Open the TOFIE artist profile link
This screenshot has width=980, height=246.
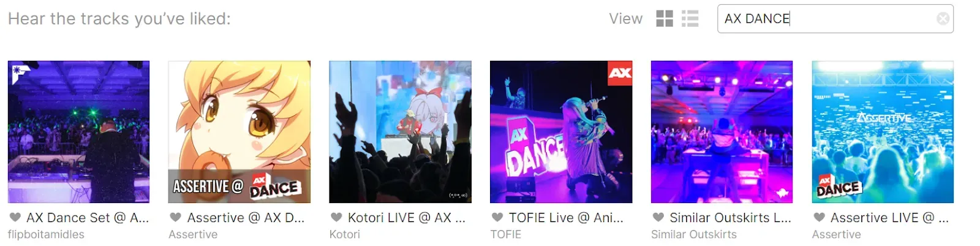tap(506, 234)
